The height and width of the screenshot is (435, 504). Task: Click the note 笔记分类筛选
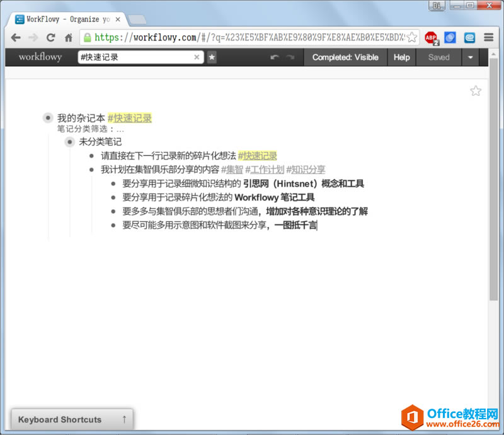[x=90, y=129]
